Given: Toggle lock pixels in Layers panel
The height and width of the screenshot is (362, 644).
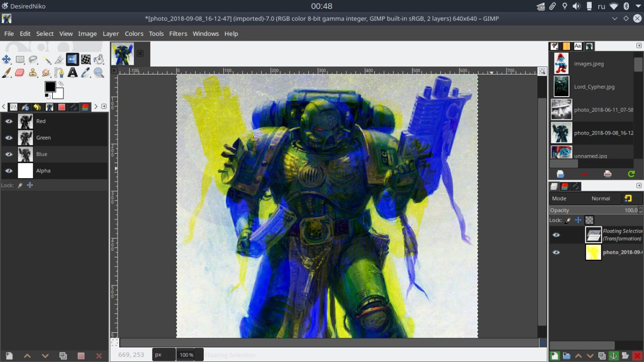Looking at the screenshot, I should tap(568, 220).
